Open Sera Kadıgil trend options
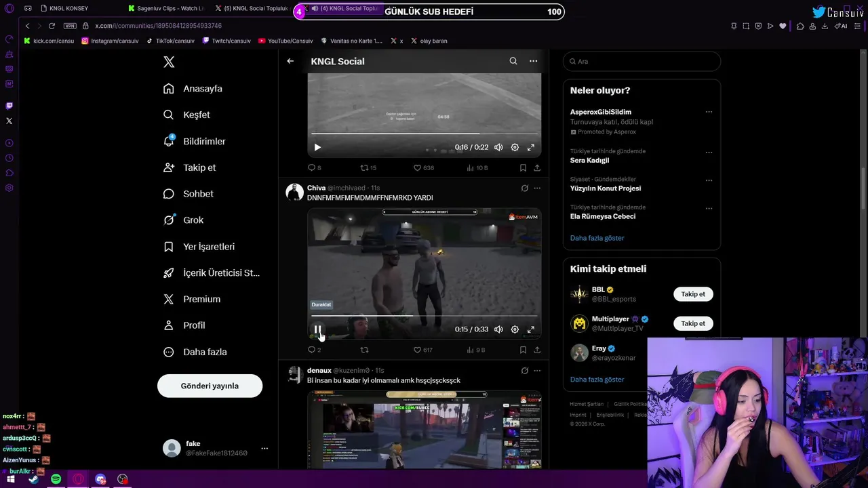Screen dimensions: 868x488 coord(709,152)
